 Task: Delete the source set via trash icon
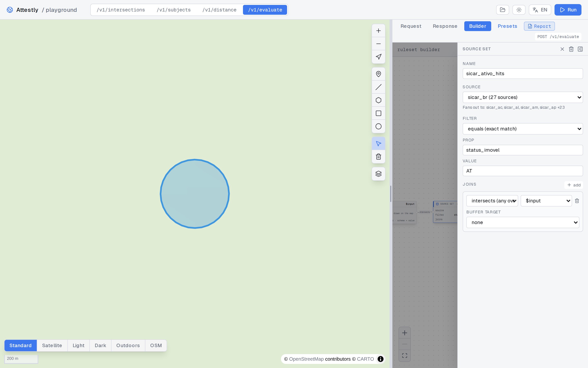coord(571,49)
